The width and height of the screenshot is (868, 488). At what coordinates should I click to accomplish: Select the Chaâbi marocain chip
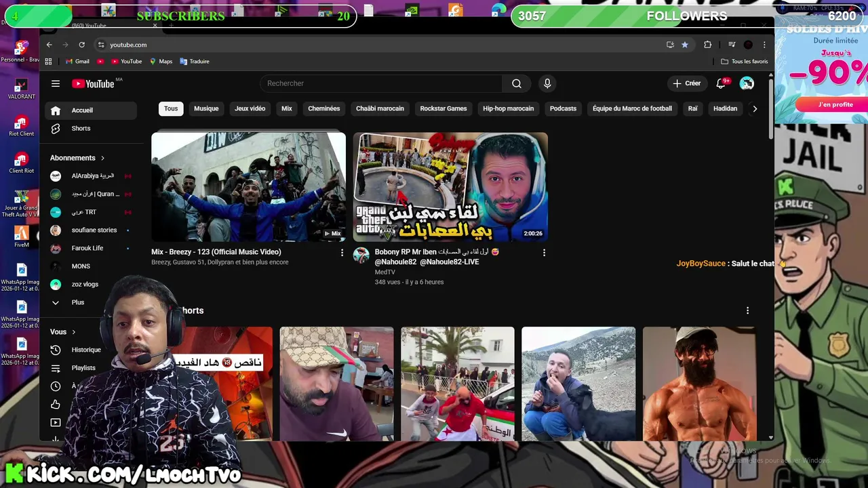coord(380,108)
